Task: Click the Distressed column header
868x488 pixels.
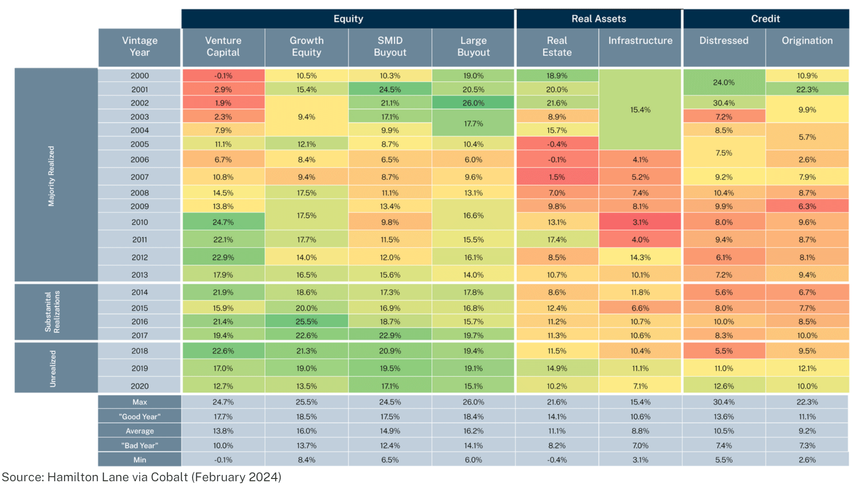Action: coord(723,41)
